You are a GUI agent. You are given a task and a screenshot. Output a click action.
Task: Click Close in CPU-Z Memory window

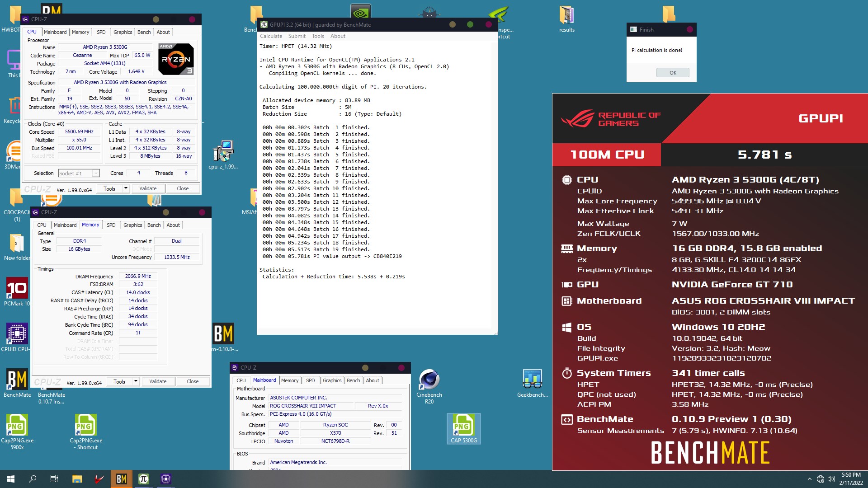193,381
